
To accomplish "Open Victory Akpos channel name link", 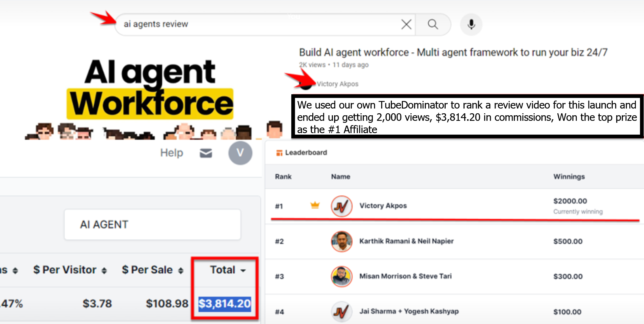I will point(337,84).
